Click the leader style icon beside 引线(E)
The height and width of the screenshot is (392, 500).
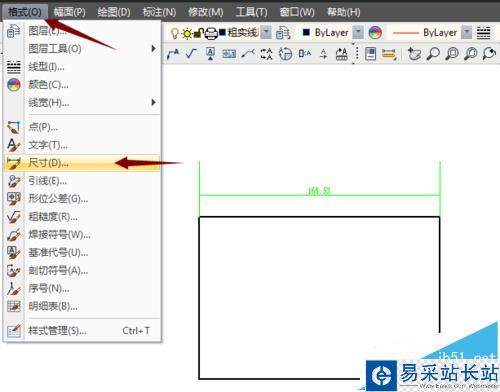(13, 181)
